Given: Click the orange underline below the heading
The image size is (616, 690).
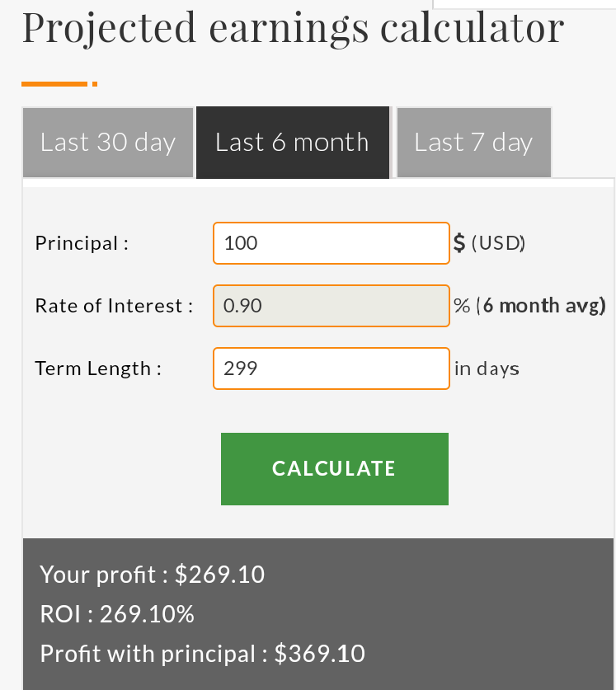Looking at the screenshot, I should point(54,83).
